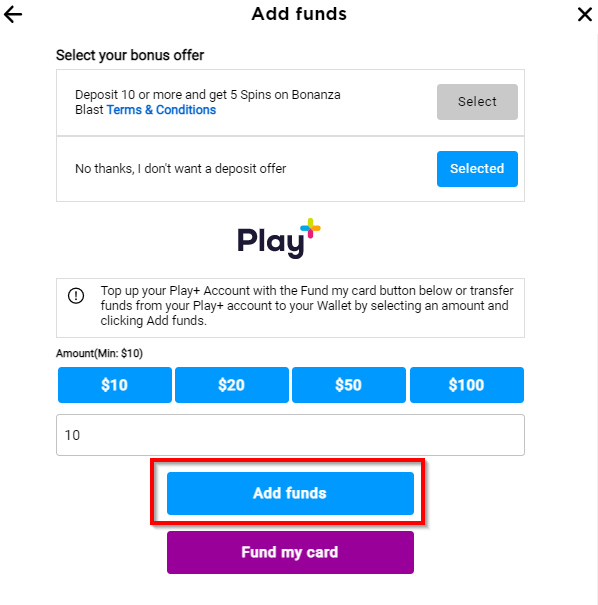Click the Play+ logo
The image size is (598, 605).
[279, 238]
